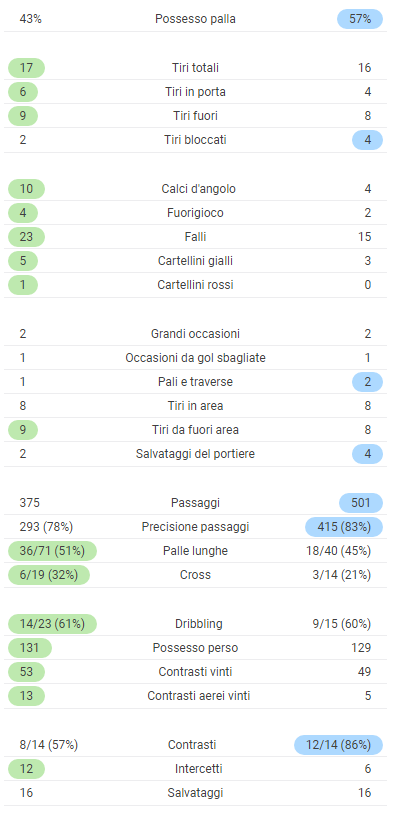Click the 17 total shots badge

(x=26, y=68)
